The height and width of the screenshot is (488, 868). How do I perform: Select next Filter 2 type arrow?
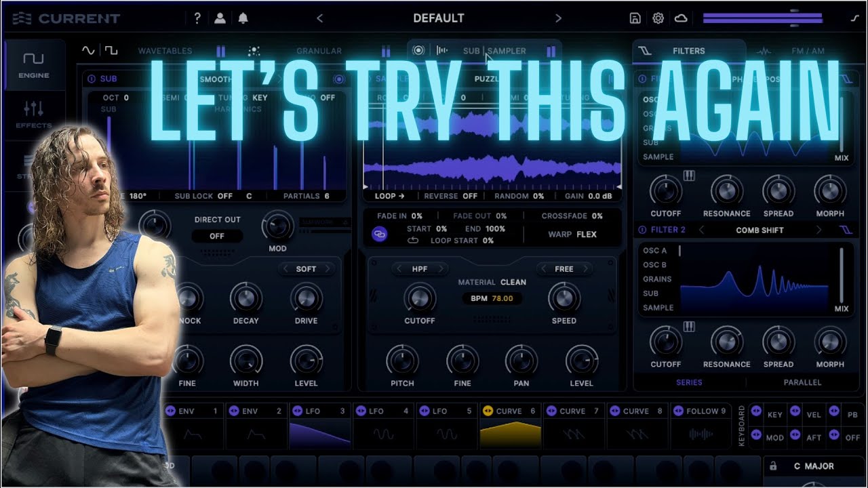coord(818,230)
